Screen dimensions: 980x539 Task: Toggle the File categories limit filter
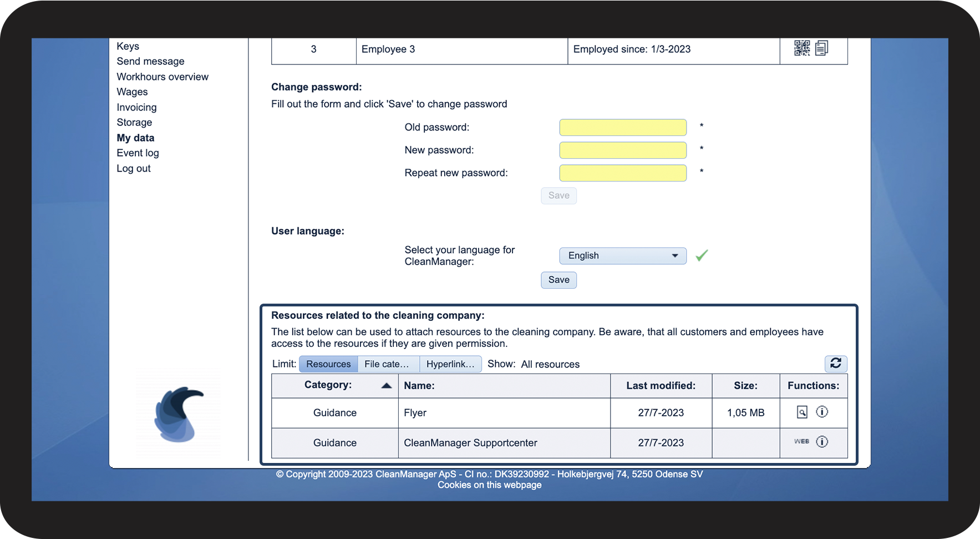(388, 364)
